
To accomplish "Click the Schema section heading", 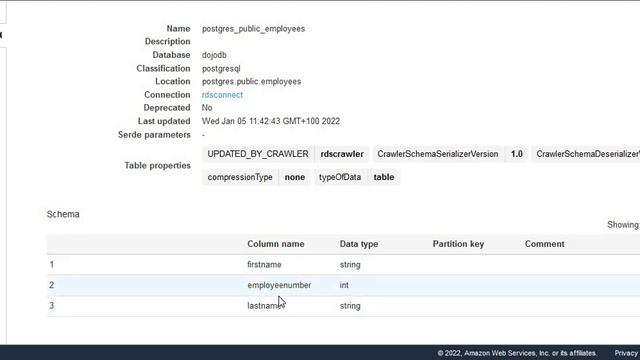I will click(x=63, y=214).
